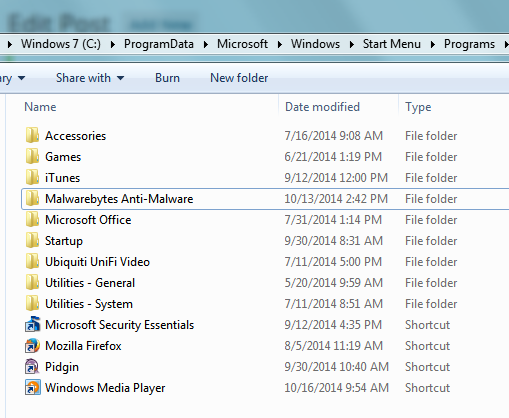Go to Windows 7 (C:) in the path
The height and width of the screenshot is (418, 509).
click(61, 44)
